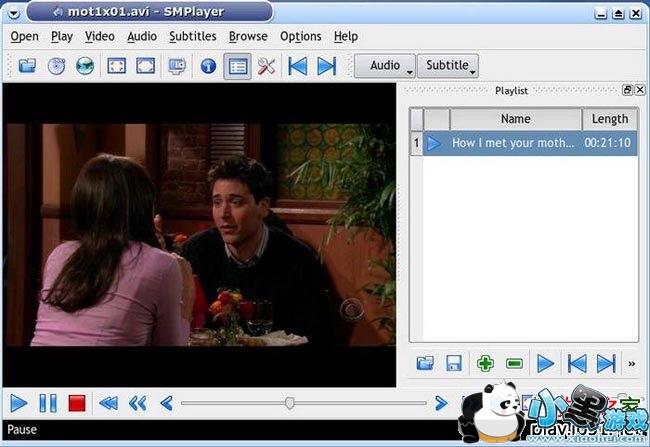Viewport: 650px width, 447px height.
Task: Click the Length column header
Action: [x=610, y=119]
